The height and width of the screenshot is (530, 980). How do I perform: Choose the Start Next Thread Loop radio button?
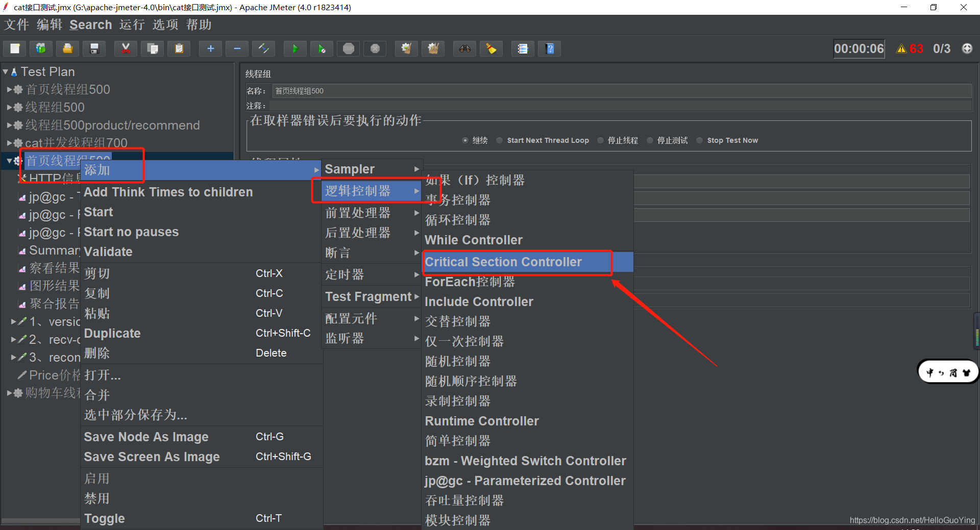499,140
